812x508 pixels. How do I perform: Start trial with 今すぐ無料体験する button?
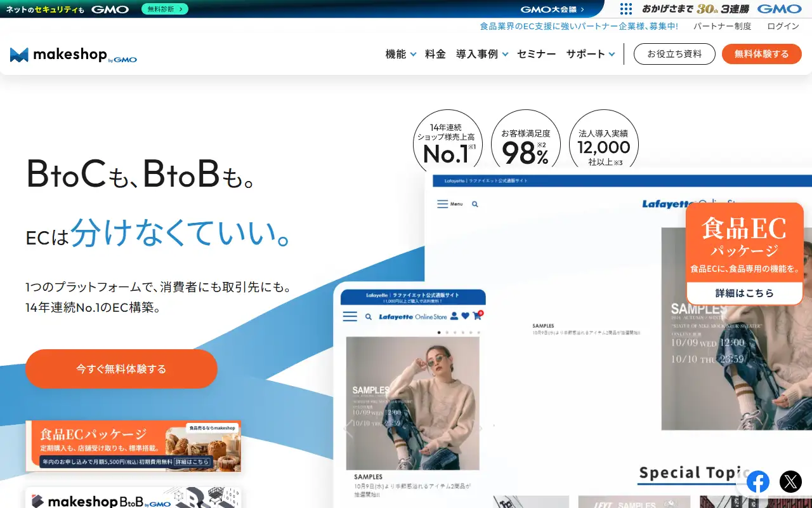click(121, 368)
